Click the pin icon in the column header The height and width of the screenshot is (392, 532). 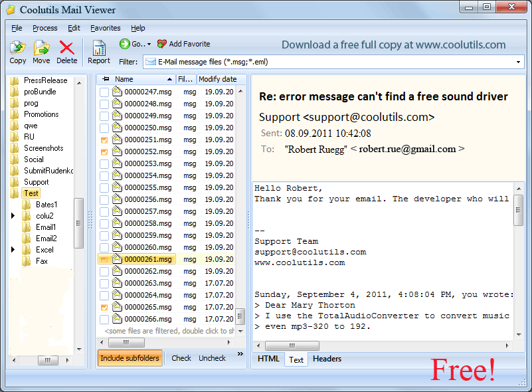click(106, 79)
